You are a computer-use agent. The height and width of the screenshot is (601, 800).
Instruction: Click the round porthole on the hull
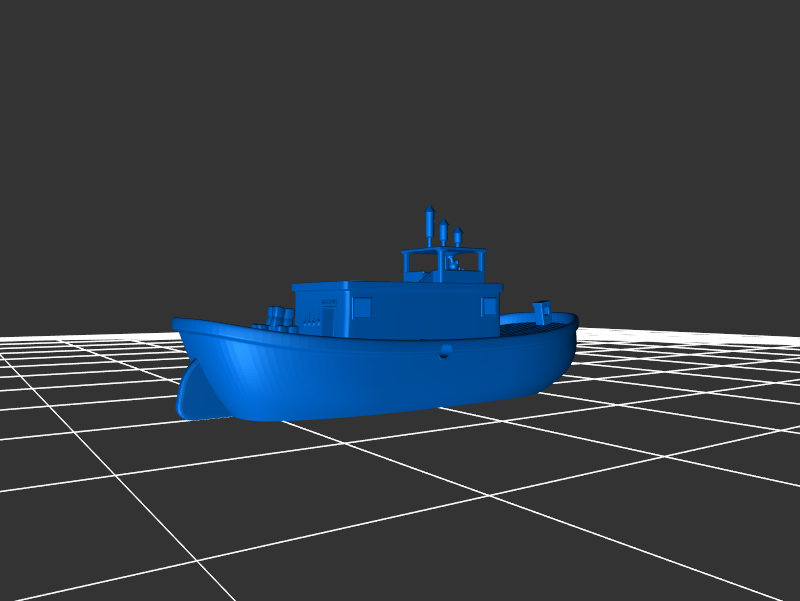coord(445,350)
